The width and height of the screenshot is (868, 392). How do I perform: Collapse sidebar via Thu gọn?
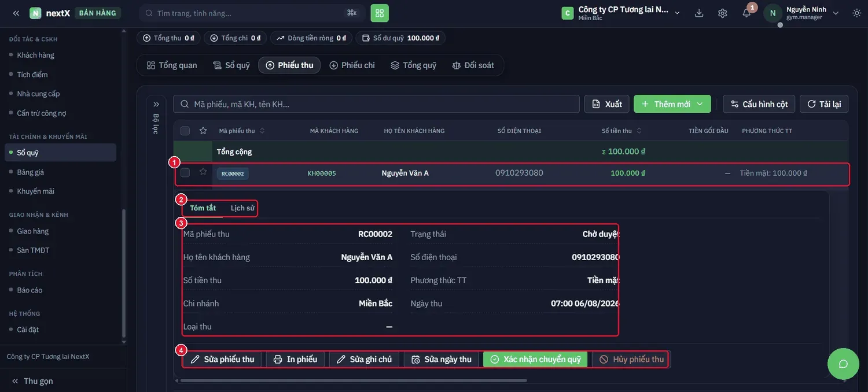(32, 381)
